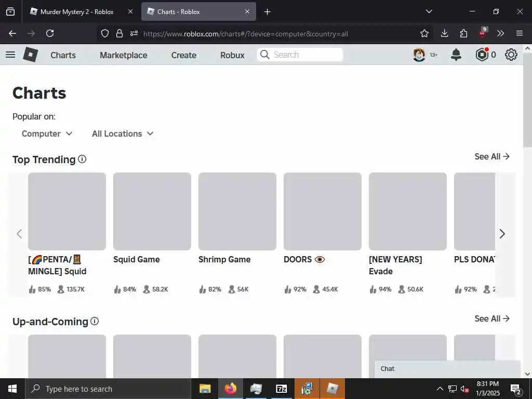Open the Firefox downloads panel
This screenshot has height=399, width=532.
point(445,33)
